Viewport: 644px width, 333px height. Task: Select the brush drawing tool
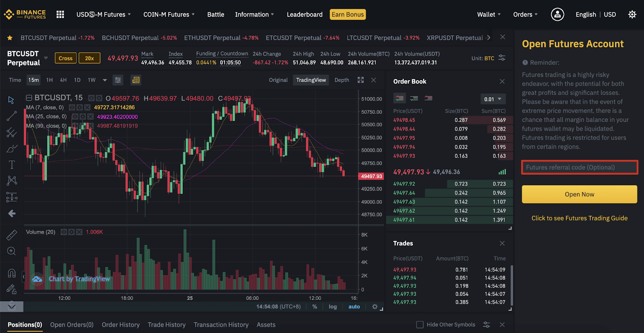(x=12, y=148)
